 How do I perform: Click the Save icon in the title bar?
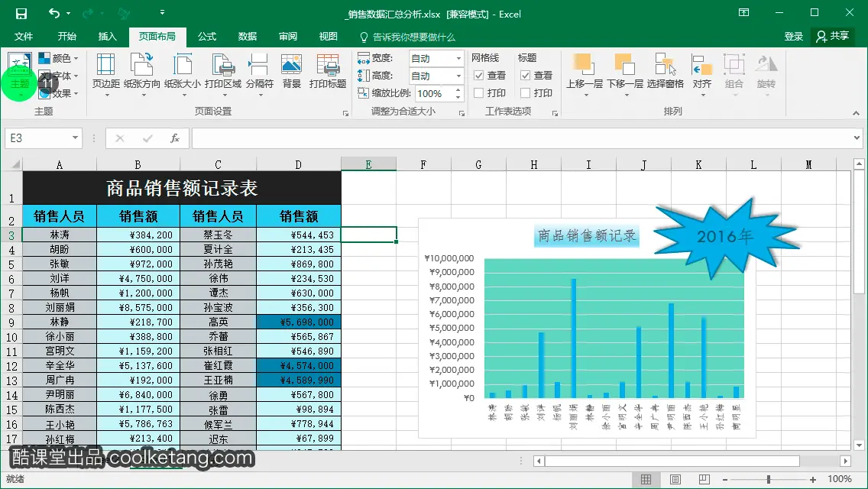[x=21, y=14]
